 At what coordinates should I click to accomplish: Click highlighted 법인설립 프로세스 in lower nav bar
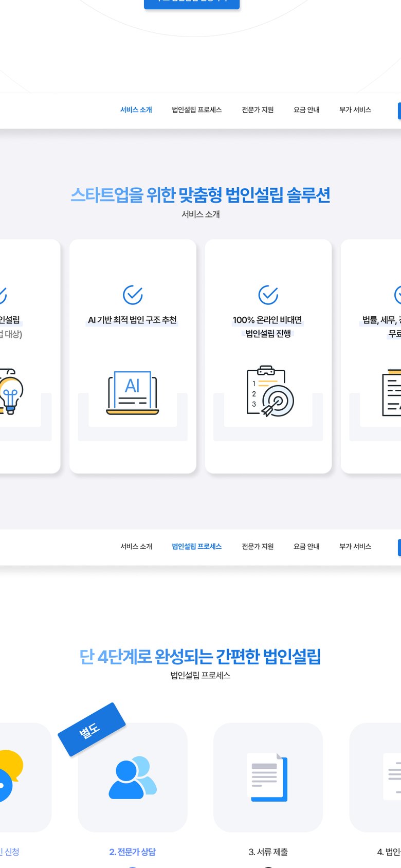click(197, 547)
